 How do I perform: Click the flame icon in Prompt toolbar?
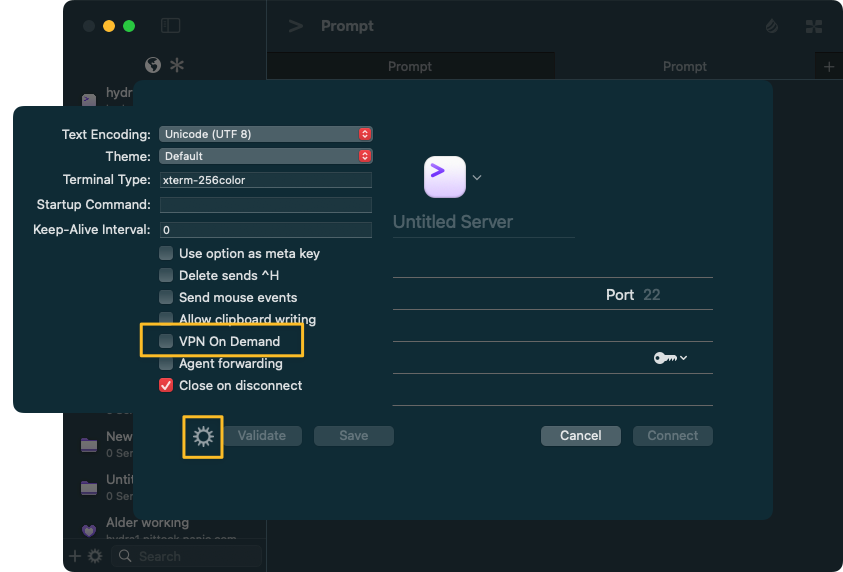click(x=772, y=26)
